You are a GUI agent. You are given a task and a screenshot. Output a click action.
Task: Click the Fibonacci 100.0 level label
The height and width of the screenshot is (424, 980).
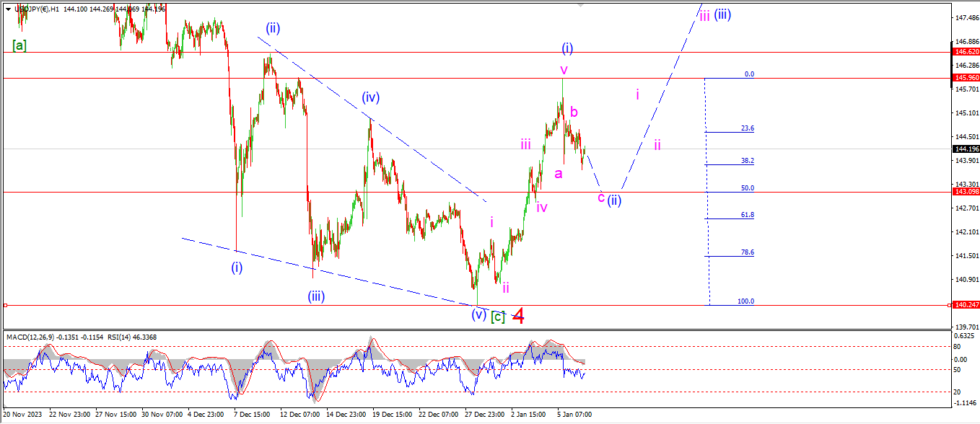[x=745, y=301]
